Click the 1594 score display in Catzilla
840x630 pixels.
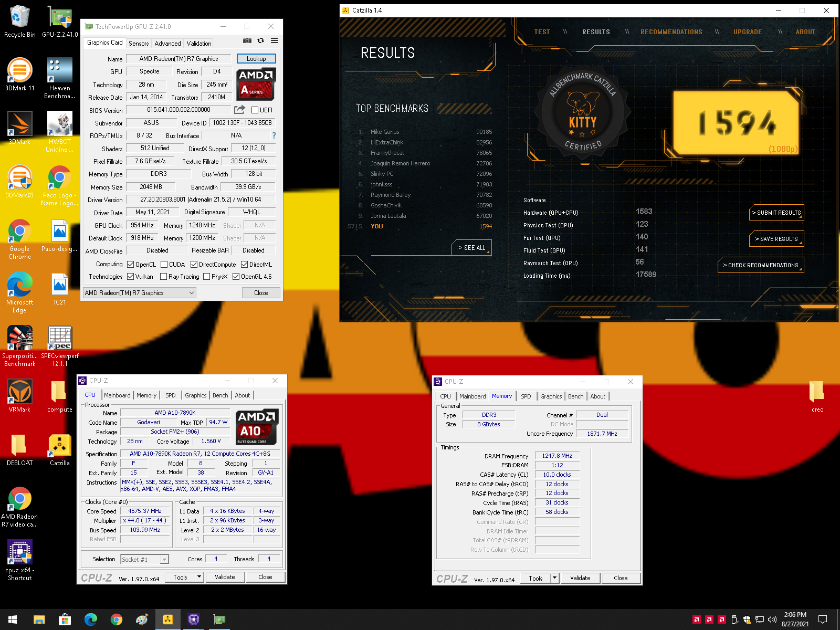pos(737,123)
